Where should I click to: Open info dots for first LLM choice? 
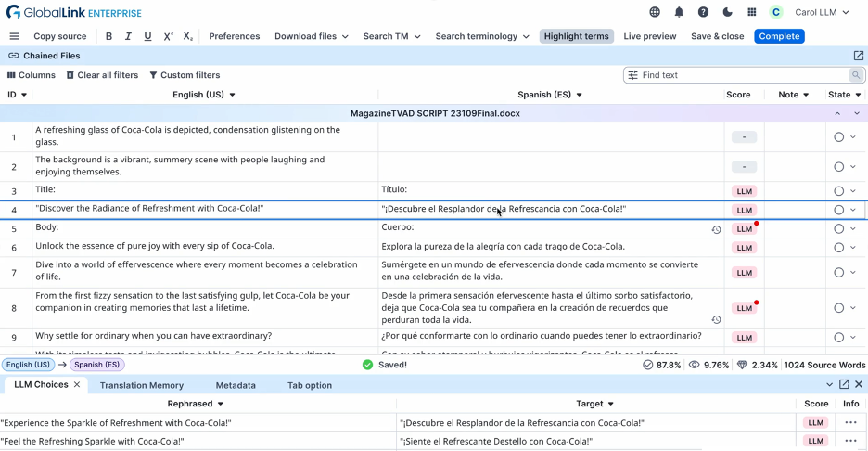(x=850, y=423)
